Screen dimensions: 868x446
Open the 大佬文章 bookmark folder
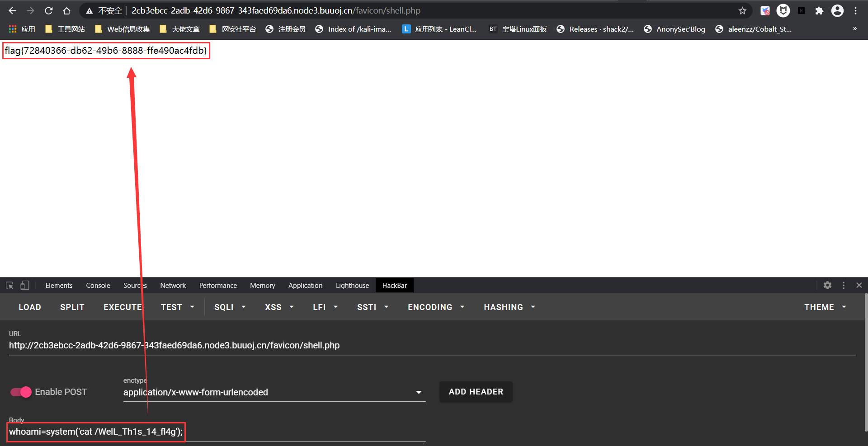point(179,29)
